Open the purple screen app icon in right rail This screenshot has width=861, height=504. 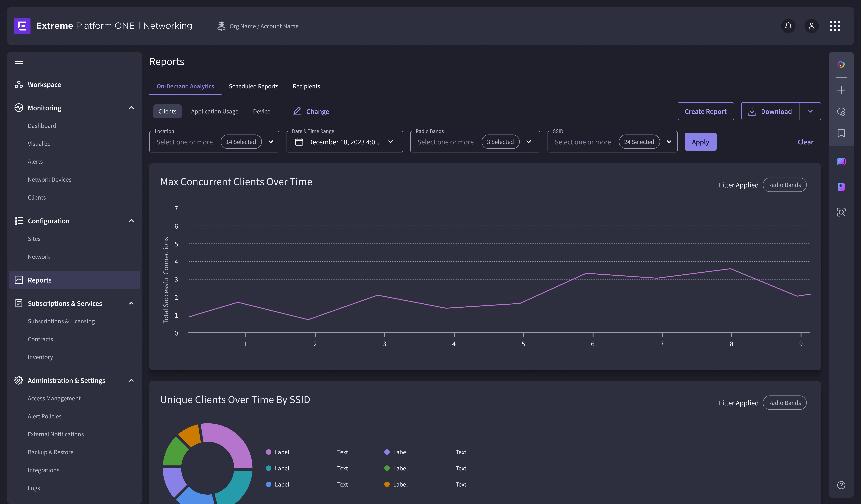pos(841,162)
